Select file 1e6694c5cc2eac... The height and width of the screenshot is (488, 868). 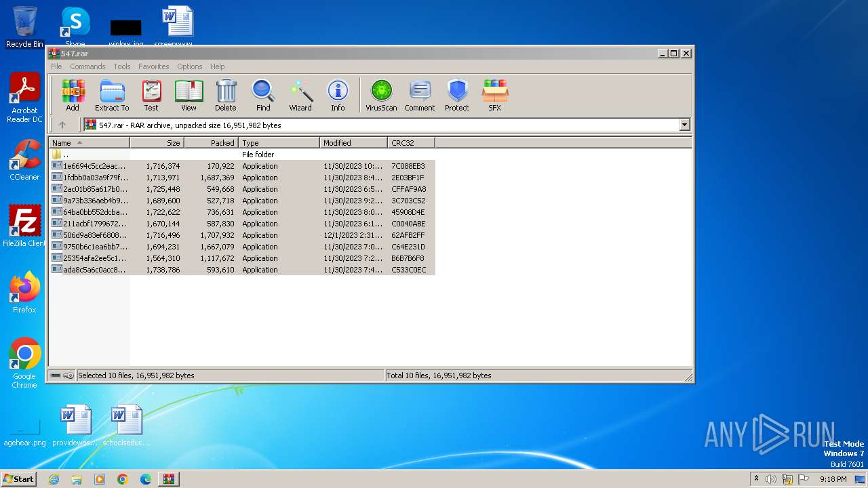click(242, 166)
